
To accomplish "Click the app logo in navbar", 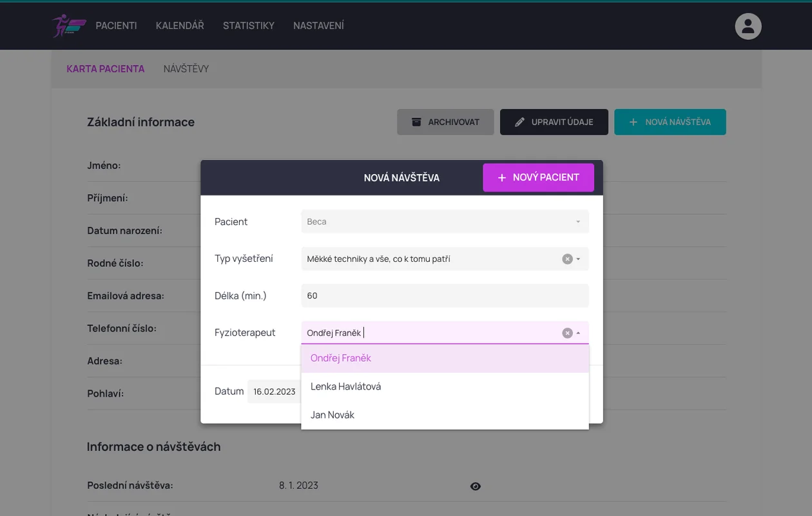I will point(69,26).
